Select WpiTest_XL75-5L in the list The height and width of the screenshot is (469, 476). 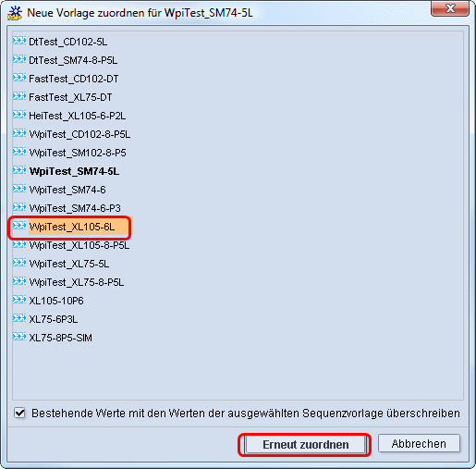(69, 264)
